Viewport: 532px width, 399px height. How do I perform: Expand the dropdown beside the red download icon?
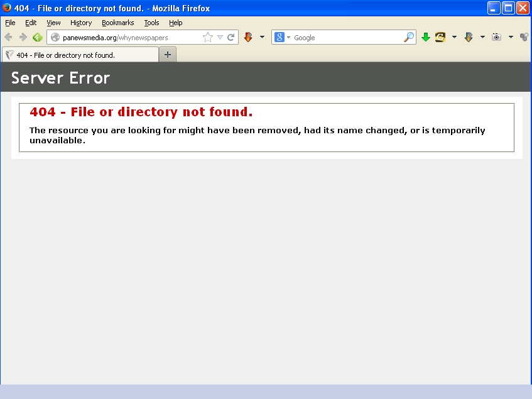[x=262, y=37]
